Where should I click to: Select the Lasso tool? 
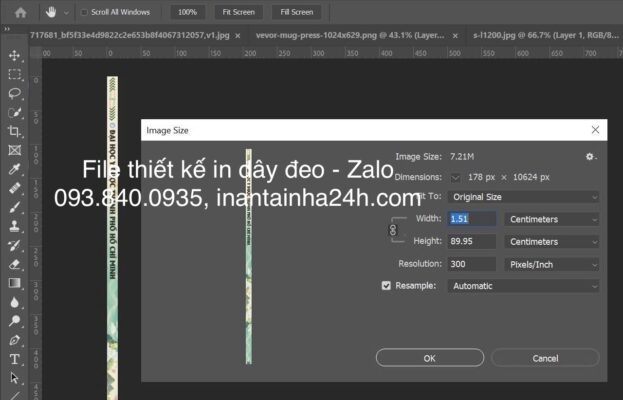(x=14, y=93)
